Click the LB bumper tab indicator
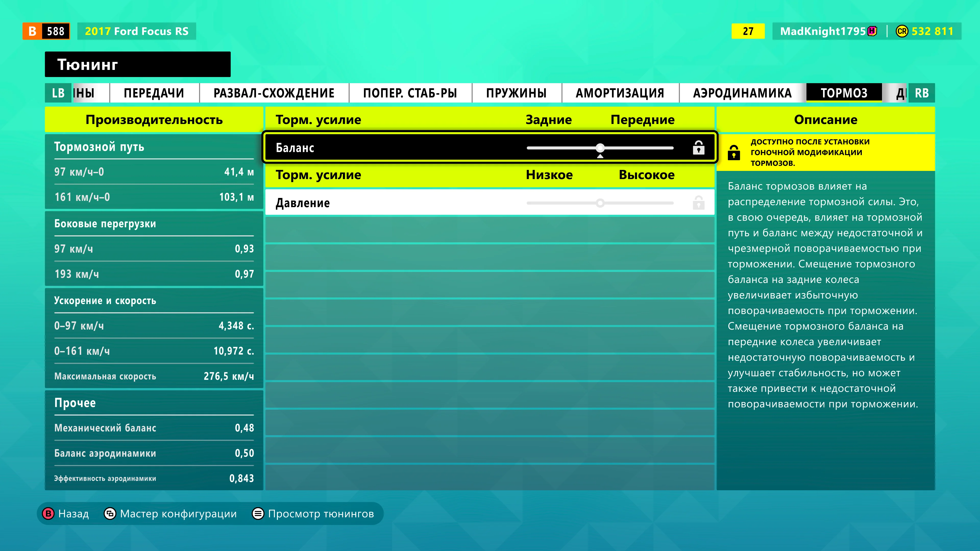The image size is (980, 551). point(58,93)
